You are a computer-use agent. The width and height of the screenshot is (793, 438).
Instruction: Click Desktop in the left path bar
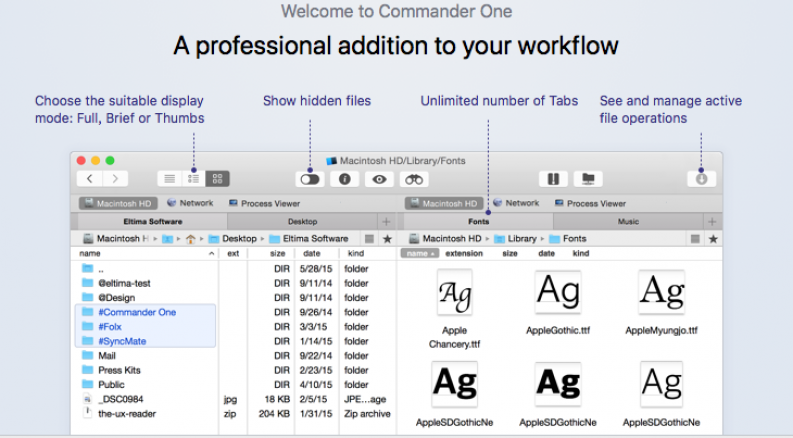click(x=233, y=239)
